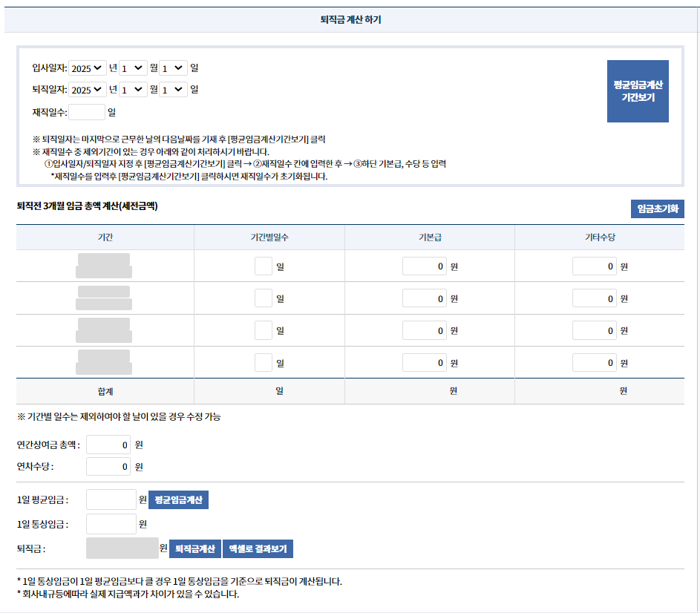700x616 pixels.
Task: Select the last row 기타수당 input field
Action: (x=593, y=363)
